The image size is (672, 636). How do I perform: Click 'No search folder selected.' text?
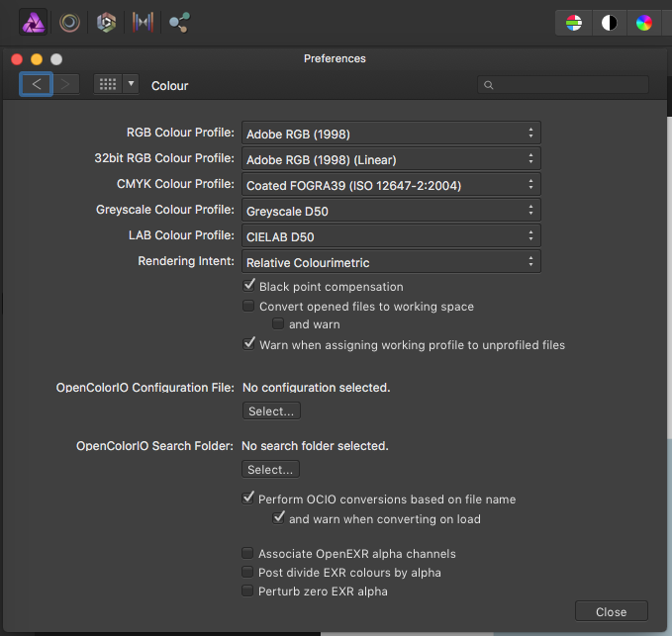click(x=315, y=446)
